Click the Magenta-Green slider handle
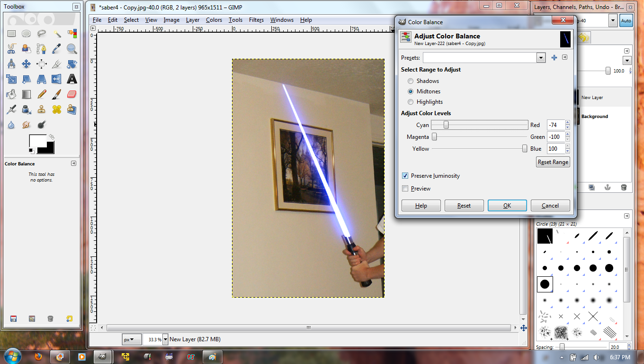The width and height of the screenshot is (644, 364). tap(434, 137)
